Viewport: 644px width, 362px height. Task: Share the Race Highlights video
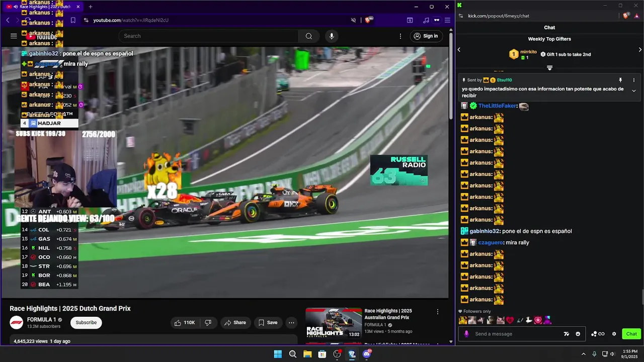click(x=235, y=322)
